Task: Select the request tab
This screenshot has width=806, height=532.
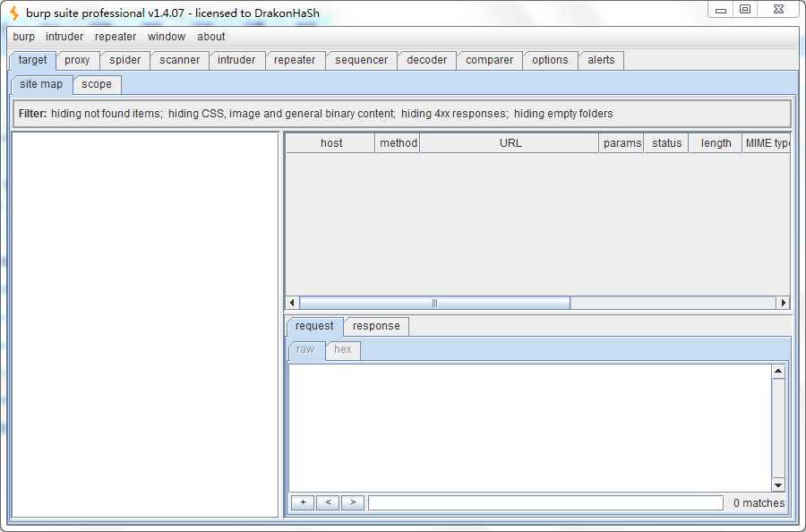Action: (x=314, y=326)
